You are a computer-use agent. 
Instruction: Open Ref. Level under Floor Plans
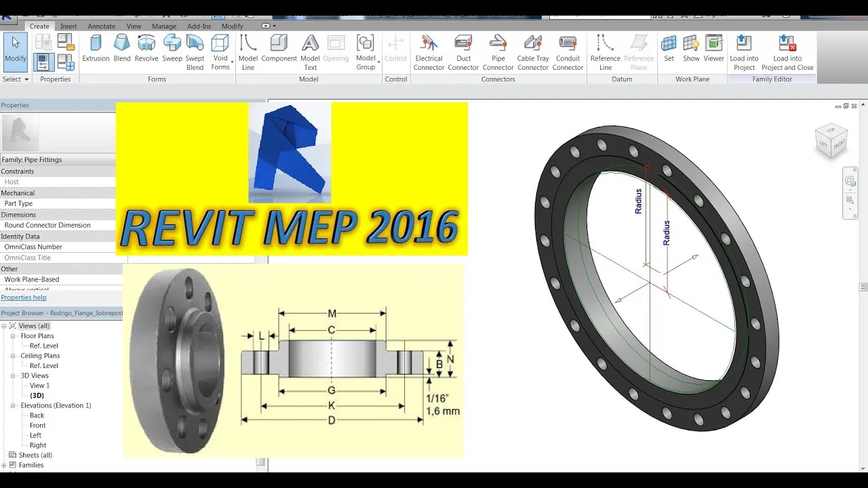(x=44, y=346)
